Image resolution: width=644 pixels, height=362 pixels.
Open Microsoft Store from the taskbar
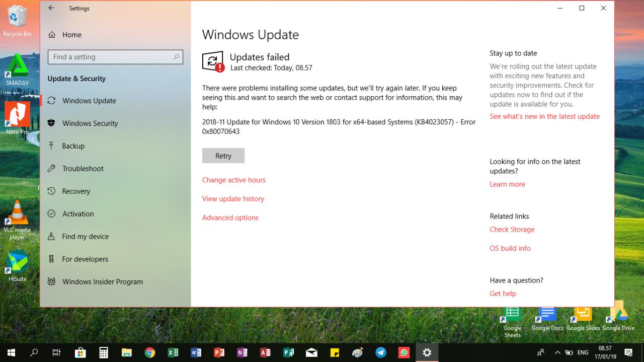pyautogui.click(x=80, y=353)
